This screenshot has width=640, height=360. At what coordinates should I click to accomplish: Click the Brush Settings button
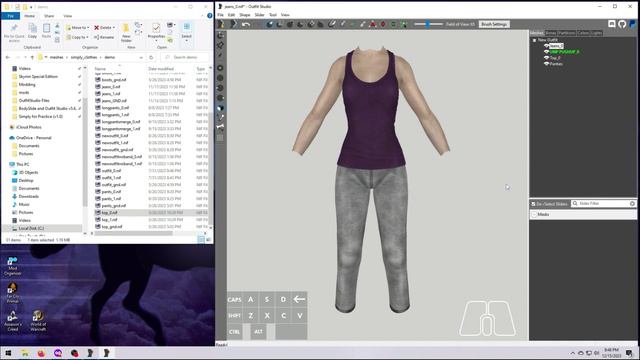pyautogui.click(x=494, y=24)
